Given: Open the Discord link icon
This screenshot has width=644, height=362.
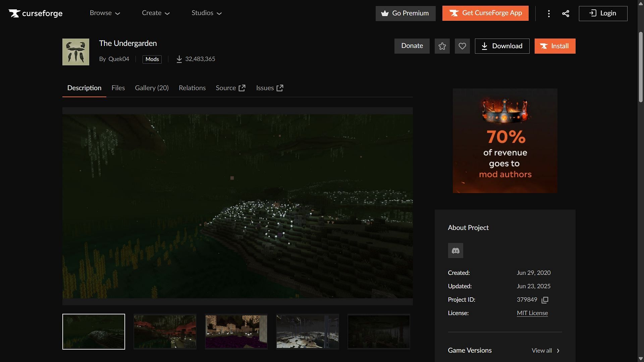Looking at the screenshot, I should 455,251.
